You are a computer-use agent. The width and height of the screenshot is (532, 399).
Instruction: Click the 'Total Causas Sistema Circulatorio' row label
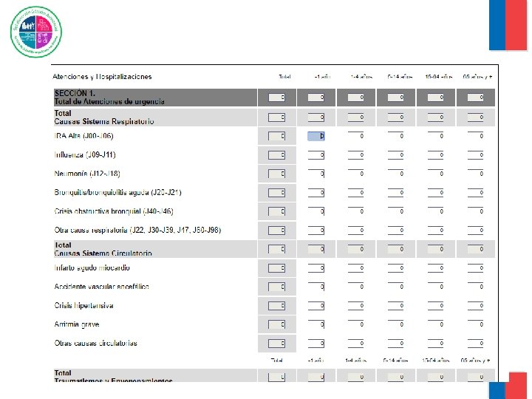pos(103,249)
